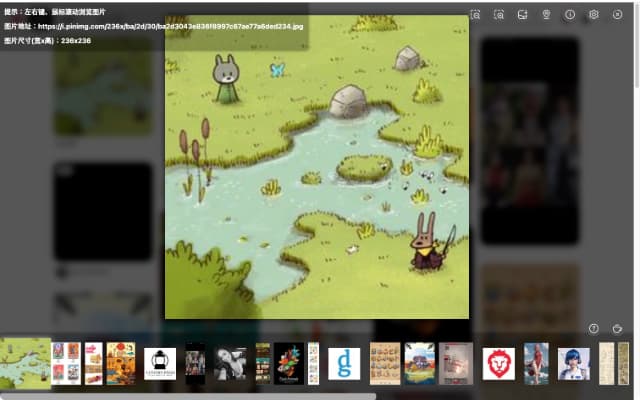This screenshot has width=640, height=400.
Task: Select the pond map thumbnail in strip
Action: (x=25, y=363)
